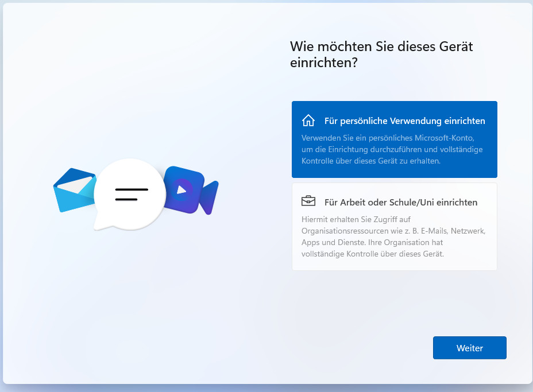Click the word "einrichten?" in the heading
This screenshot has width=533, height=392.
(324, 63)
